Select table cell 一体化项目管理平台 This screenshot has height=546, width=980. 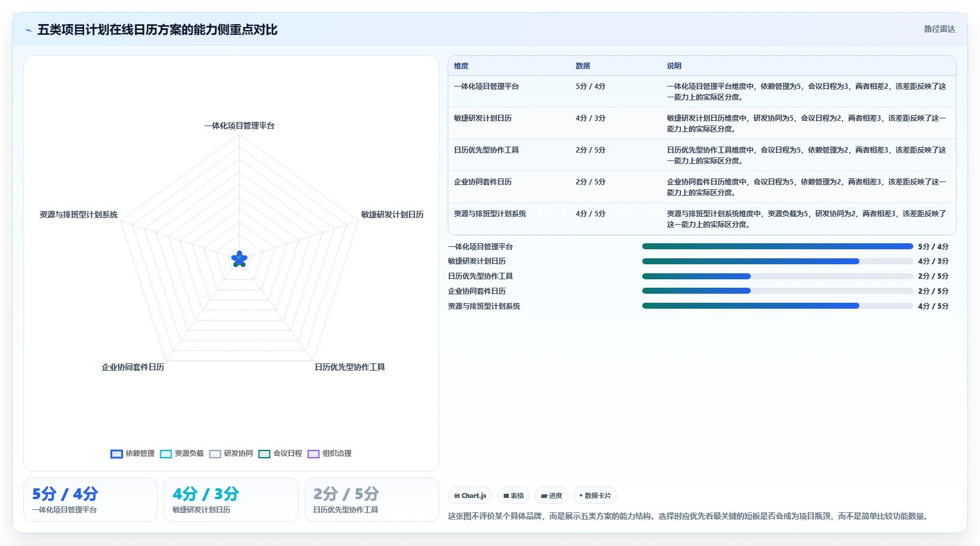point(486,86)
